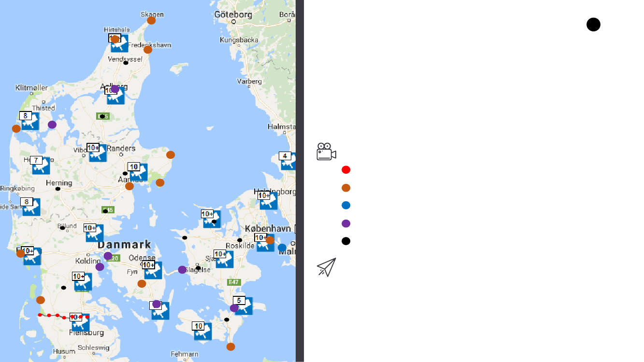Click the red legend dot
644x362 pixels.
pos(345,169)
